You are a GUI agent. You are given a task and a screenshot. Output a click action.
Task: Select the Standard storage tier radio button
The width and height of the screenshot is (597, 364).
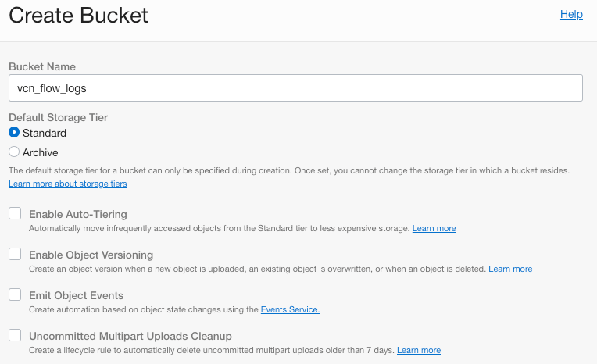[14, 133]
